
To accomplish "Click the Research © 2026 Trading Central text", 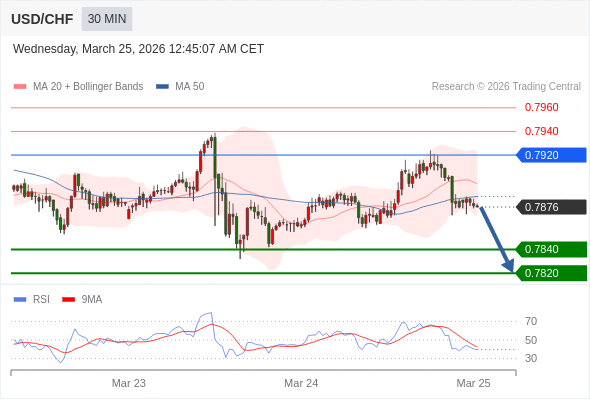I will pyautogui.click(x=506, y=87).
